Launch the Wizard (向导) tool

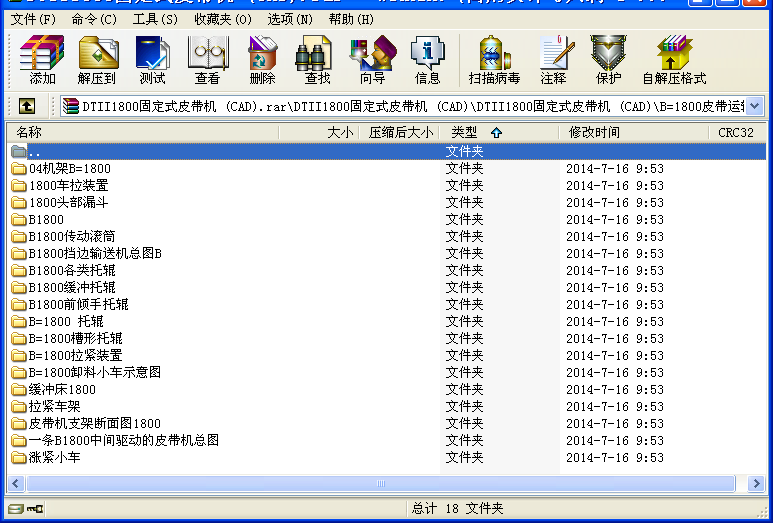click(x=373, y=60)
